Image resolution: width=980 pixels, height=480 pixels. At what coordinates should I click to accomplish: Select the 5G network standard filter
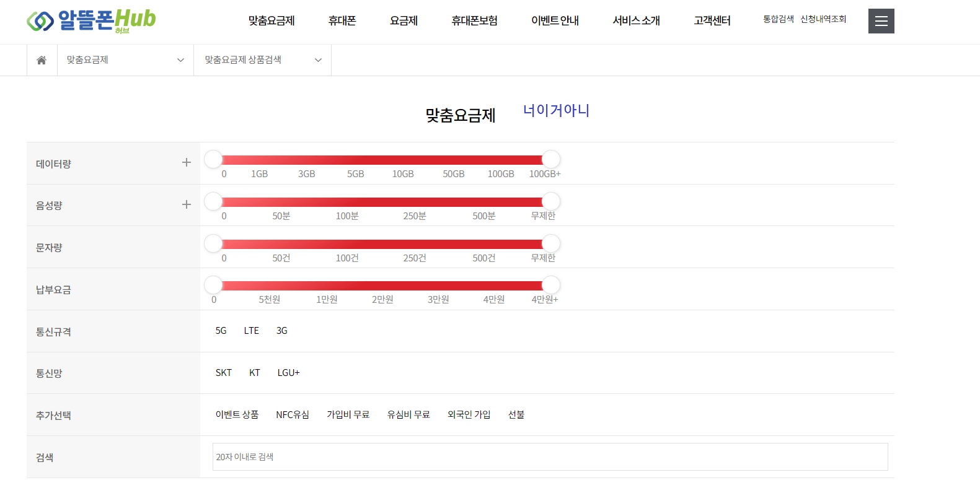coord(221,331)
